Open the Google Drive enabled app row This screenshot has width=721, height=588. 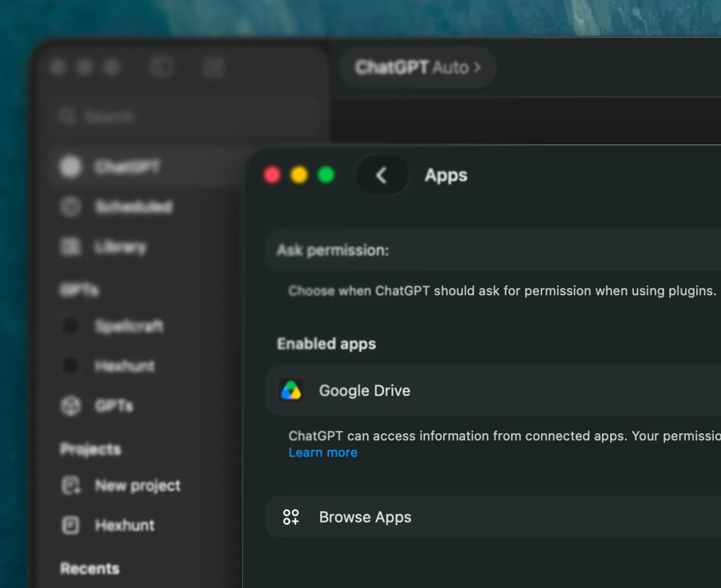coord(493,390)
